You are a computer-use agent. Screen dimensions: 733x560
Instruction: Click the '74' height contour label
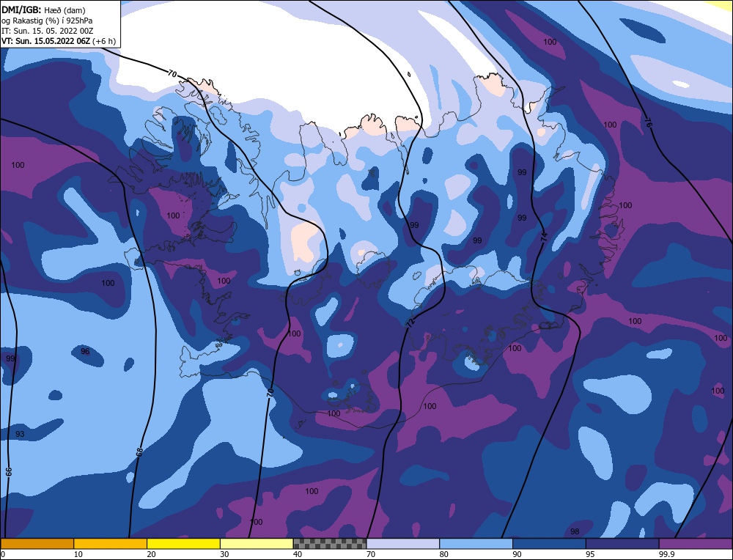[x=544, y=236]
